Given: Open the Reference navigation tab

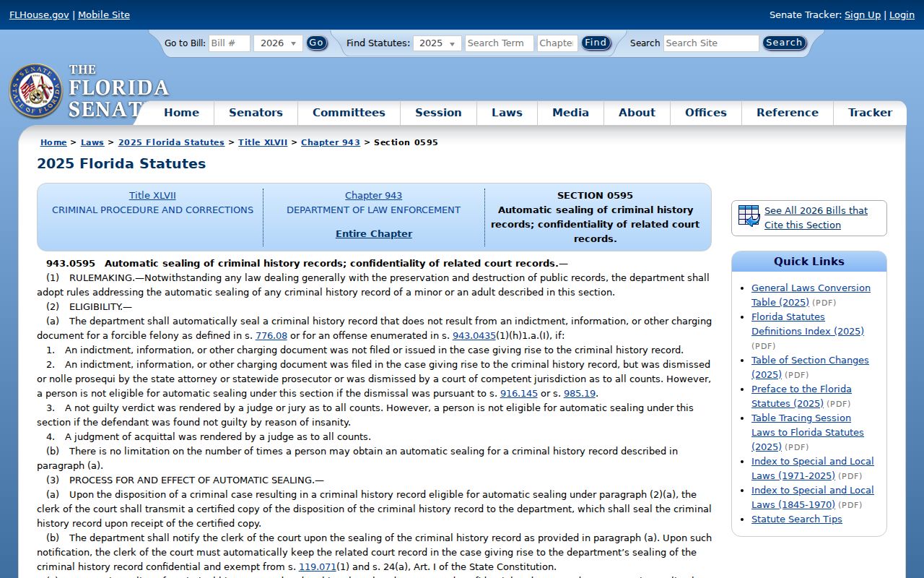Looking at the screenshot, I should click(788, 113).
